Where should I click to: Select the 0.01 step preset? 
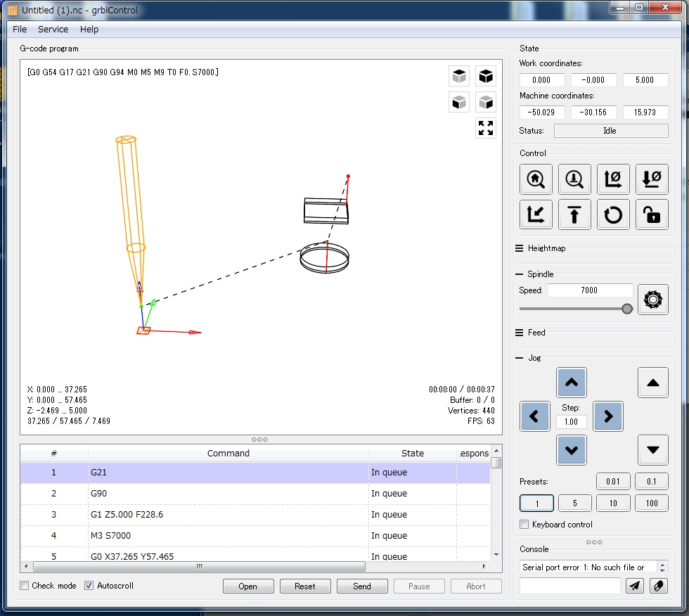click(613, 481)
